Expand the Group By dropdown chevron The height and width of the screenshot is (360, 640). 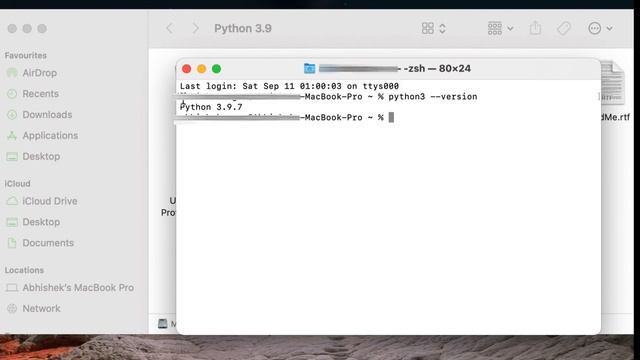pyautogui.click(x=510, y=29)
